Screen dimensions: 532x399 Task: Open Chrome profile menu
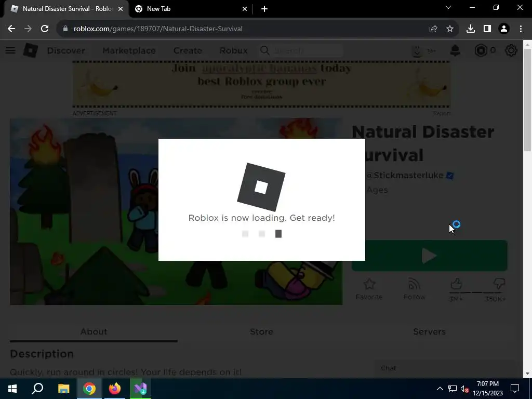point(504,29)
